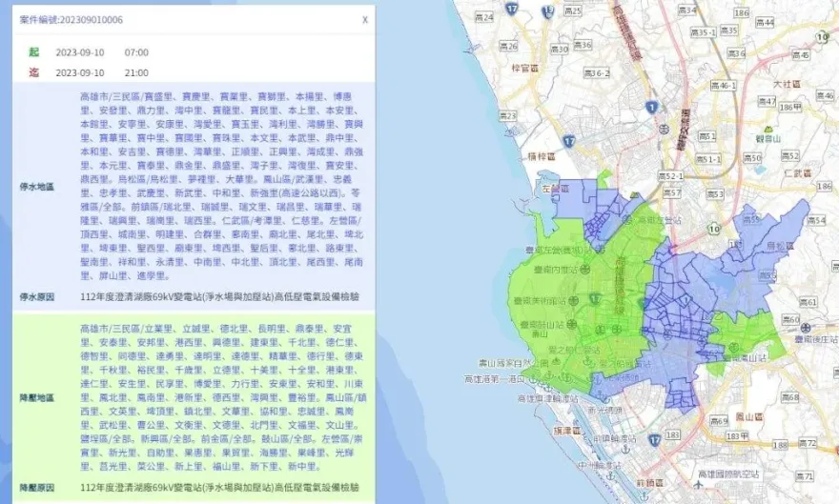The image size is (839, 504).
Task: Click the water outage reason description text
Action: tap(220, 296)
